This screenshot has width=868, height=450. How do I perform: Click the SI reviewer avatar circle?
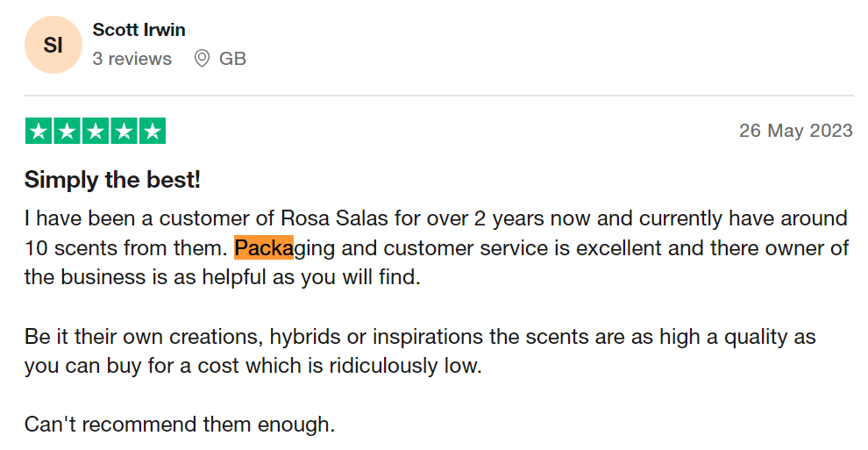pyautogui.click(x=53, y=45)
